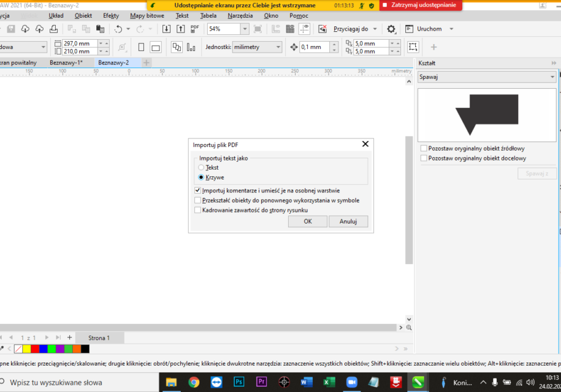Undo the last action
This screenshot has width=561, height=392.
coord(118,29)
